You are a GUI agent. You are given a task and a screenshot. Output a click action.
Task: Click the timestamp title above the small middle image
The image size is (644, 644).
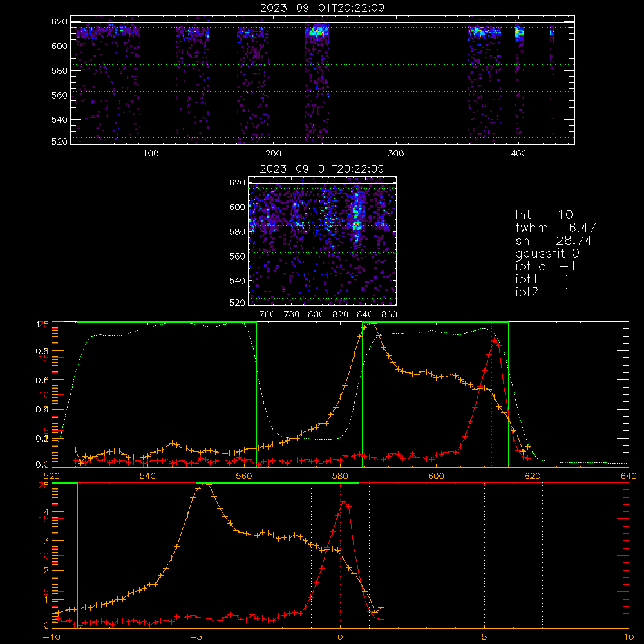click(322, 169)
